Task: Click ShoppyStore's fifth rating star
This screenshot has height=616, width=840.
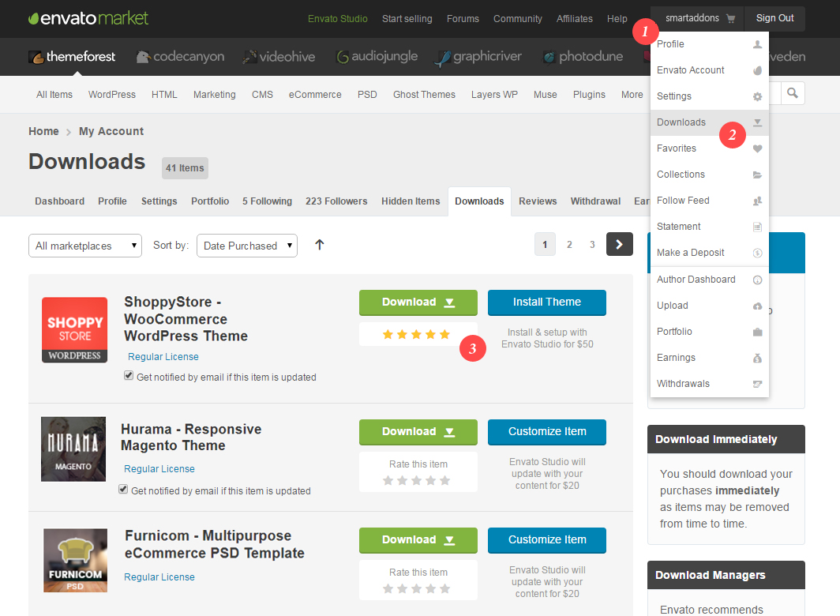Action: pos(444,335)
